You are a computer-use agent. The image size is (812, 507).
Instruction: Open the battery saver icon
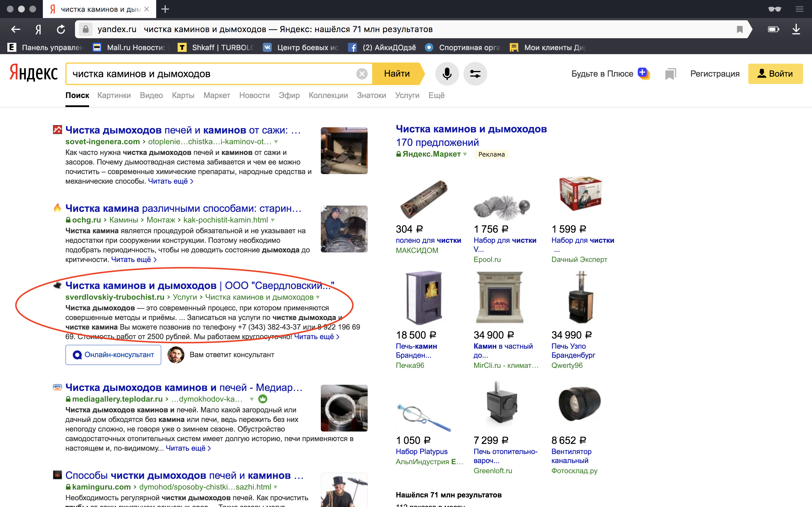pyautogui.click(x=773, y=30)
